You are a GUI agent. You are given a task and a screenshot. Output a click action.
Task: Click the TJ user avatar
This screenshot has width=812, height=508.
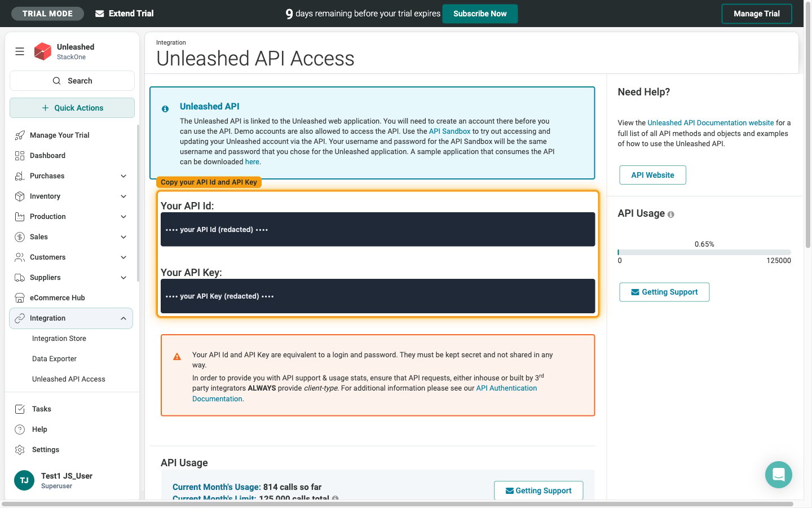[x=24, y=480]
